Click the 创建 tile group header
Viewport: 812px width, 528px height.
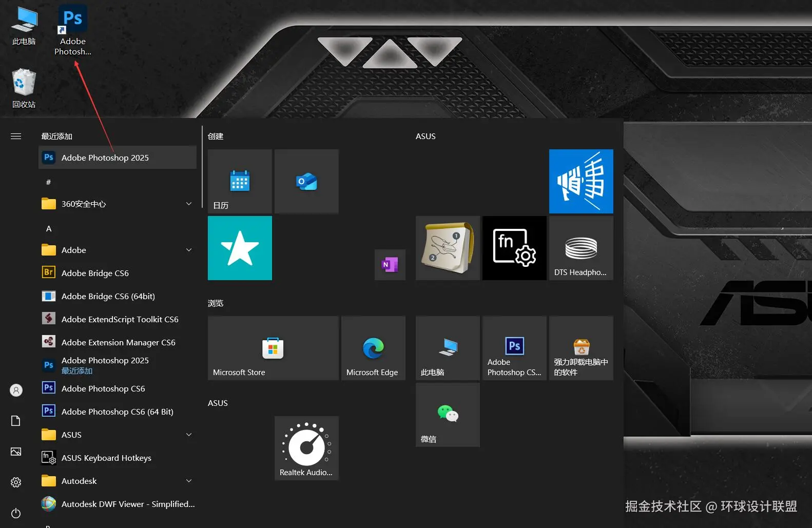click(216, 136)
